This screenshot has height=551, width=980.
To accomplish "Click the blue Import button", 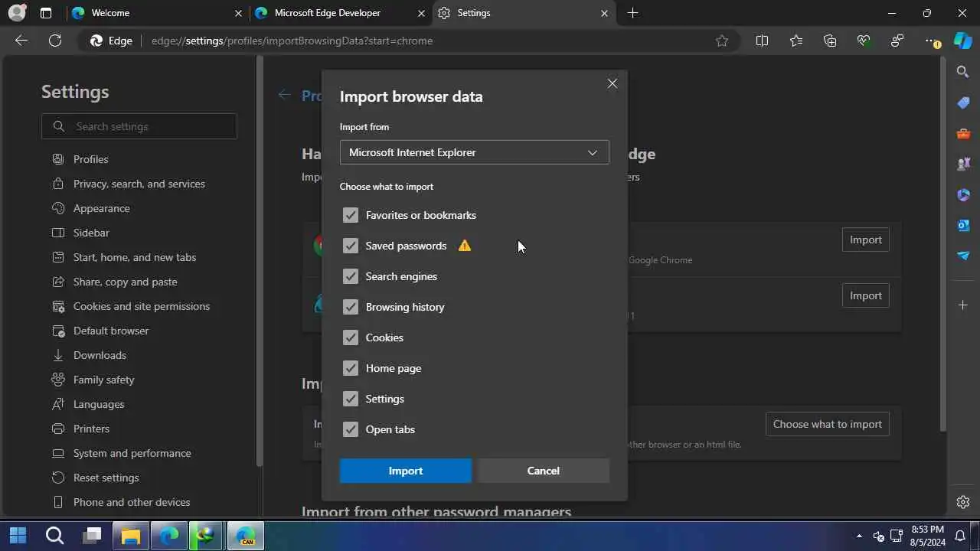I will [x=406, y=471].
